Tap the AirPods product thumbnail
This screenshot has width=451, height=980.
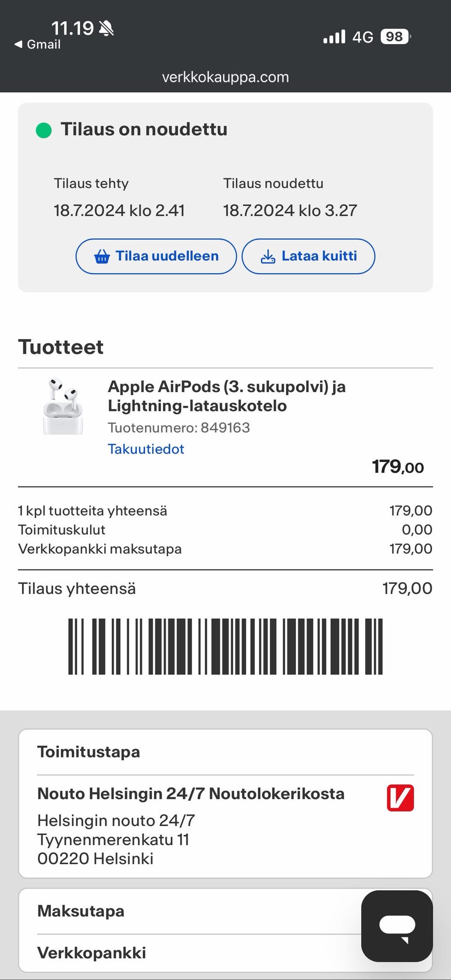point(63,406)
